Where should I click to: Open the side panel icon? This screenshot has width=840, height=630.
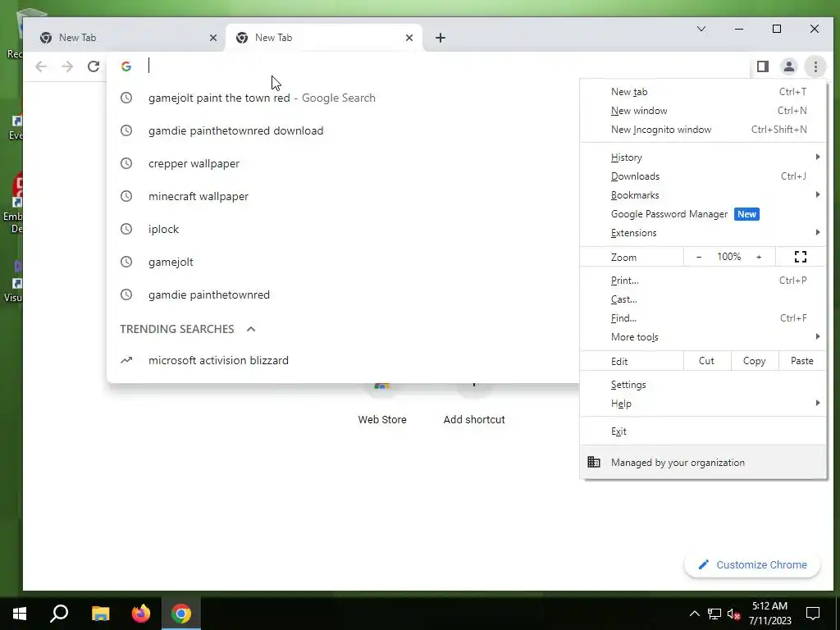(x=763, y=66)
